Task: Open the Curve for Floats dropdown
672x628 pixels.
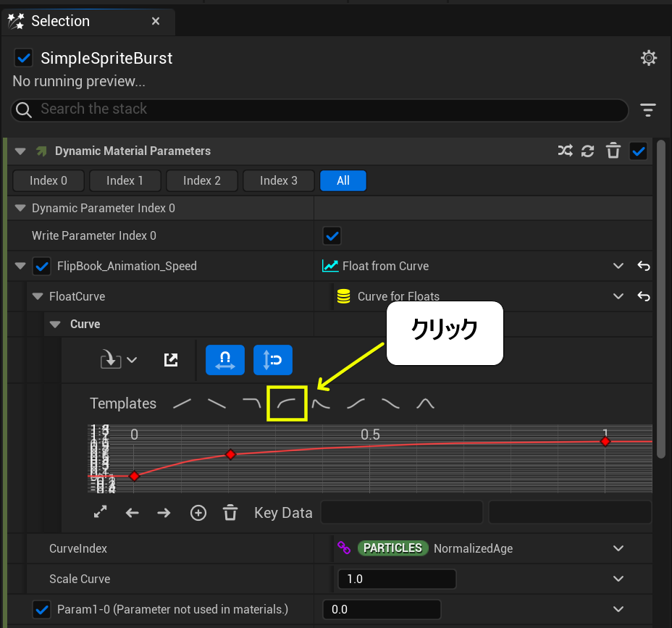Action: pos(618,296)
